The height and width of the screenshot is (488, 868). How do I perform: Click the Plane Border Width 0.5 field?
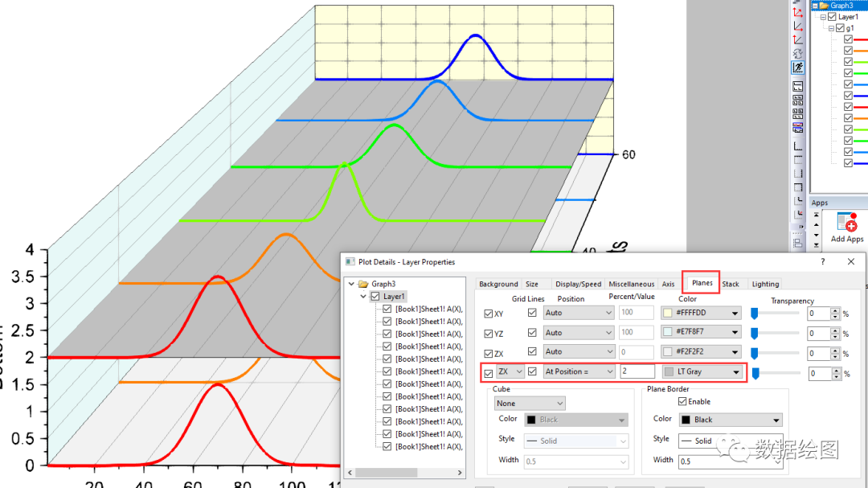click(x=731, y=461)
